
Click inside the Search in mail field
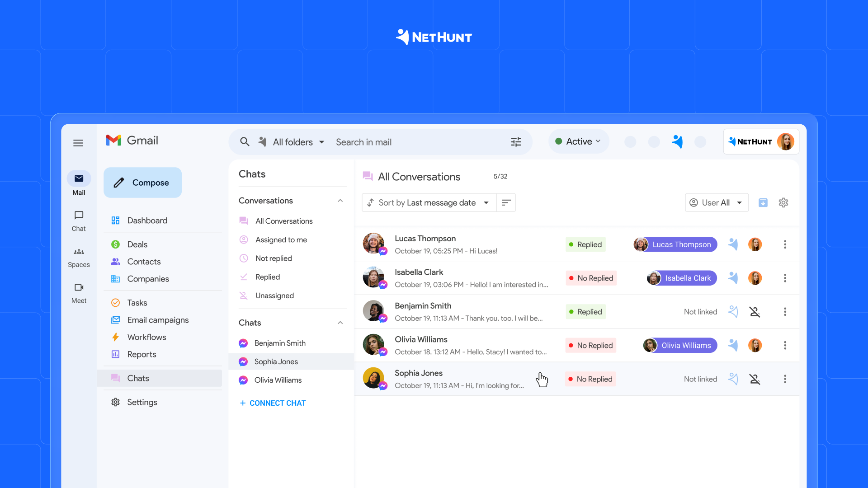407,141
